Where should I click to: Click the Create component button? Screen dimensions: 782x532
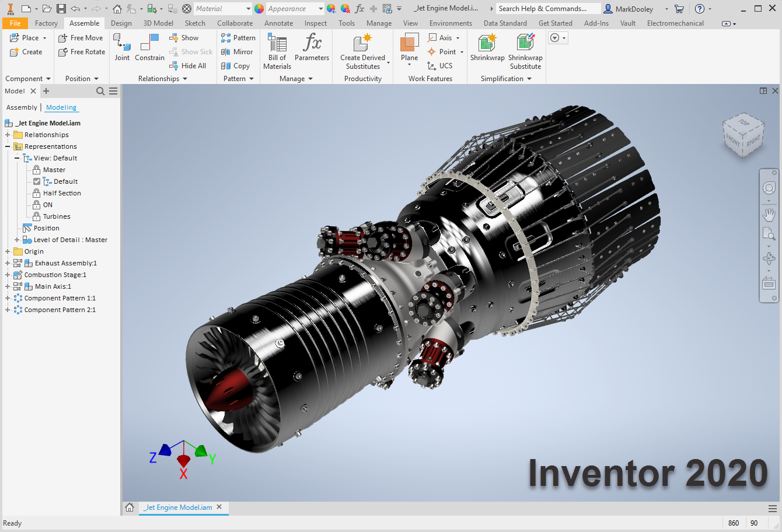click(x=26, y=51)
